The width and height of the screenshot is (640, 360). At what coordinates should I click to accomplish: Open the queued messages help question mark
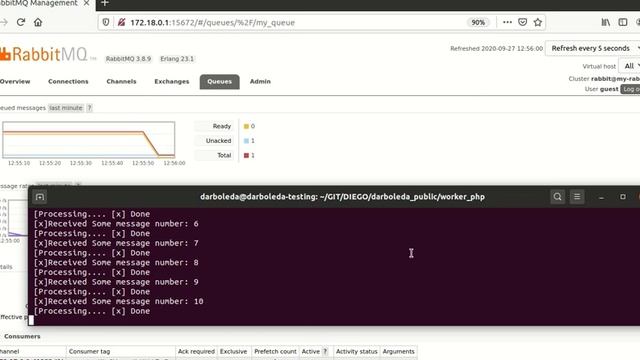coord(89,108)
